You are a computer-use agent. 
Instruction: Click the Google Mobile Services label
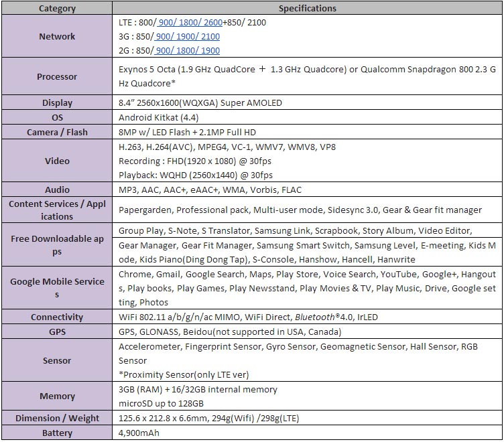click(x=57, y=288)
